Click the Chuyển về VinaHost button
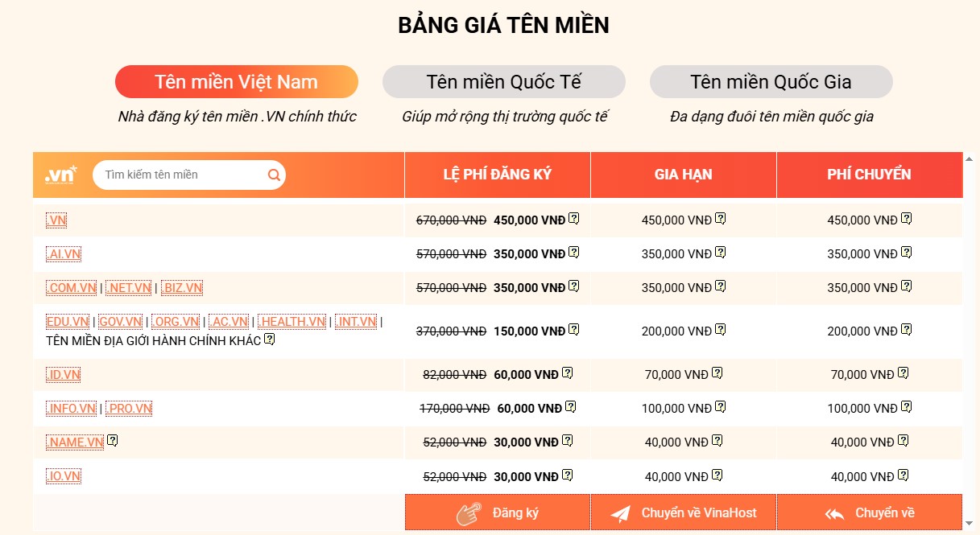The image size is (980, 535). [684, 512]
